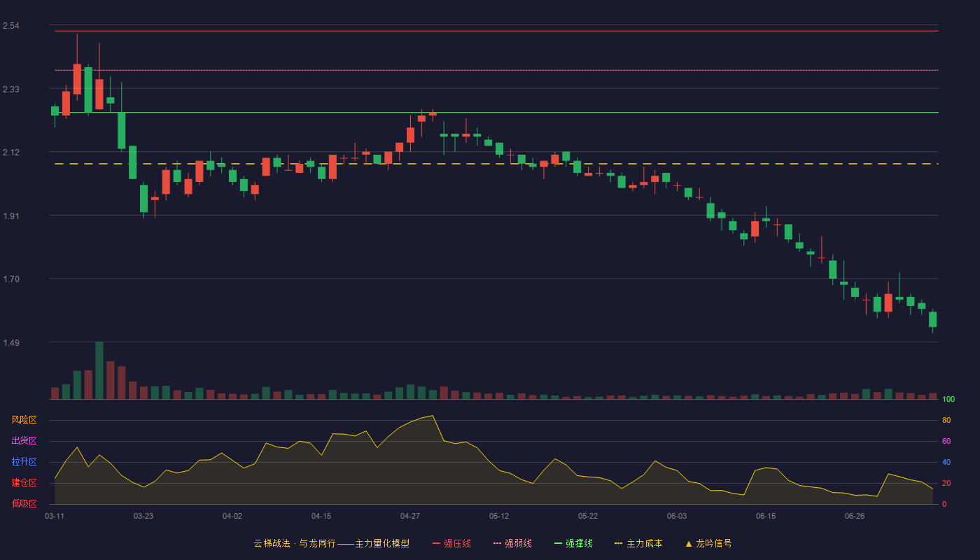Viewport: 980px width, 560px height.
Task: Click the dotted pink 强弱线 line
Action: click(x=496, y=70)
